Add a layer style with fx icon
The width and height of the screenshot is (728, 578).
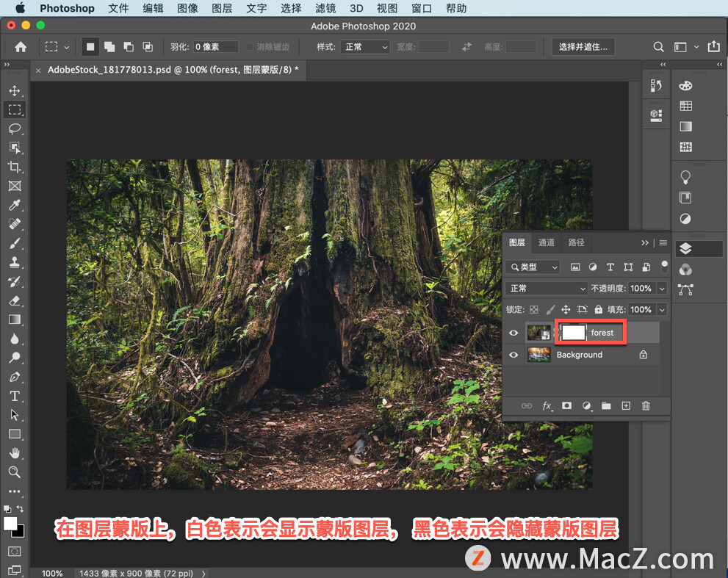pos(547,405)
